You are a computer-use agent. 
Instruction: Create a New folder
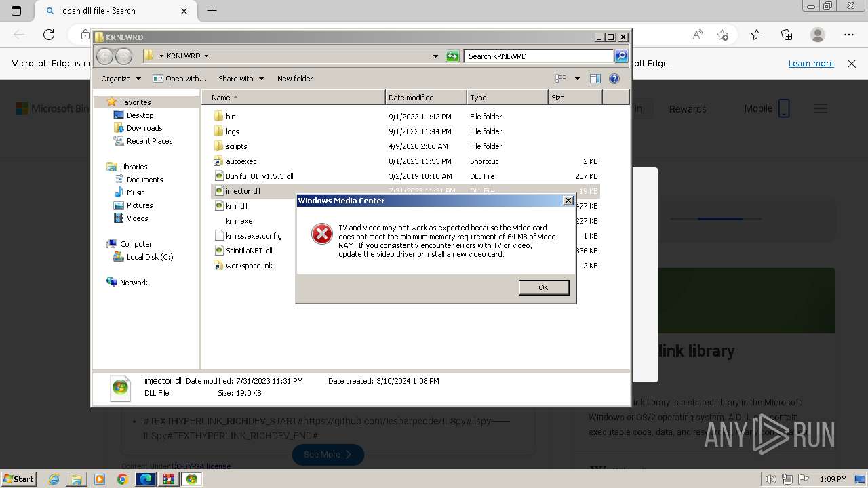(x=295, y=79)
